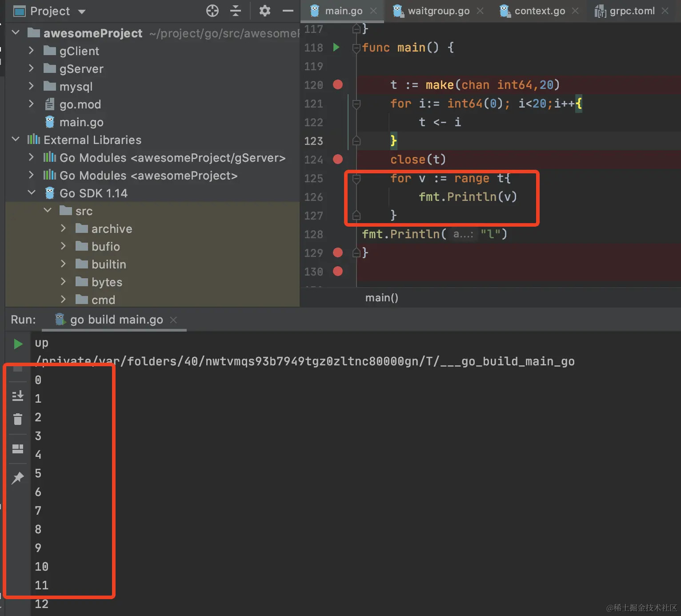This screenshot has height=616, width=681.
Task: Close the waitgroup.go tab
Action: pyautogui.click(x=480, y=11)
